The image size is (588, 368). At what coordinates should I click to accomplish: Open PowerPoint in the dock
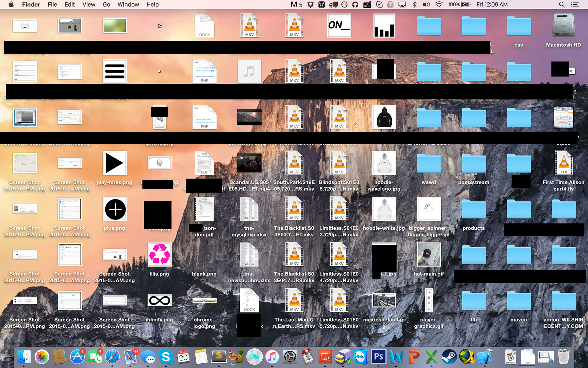[414, 357]
